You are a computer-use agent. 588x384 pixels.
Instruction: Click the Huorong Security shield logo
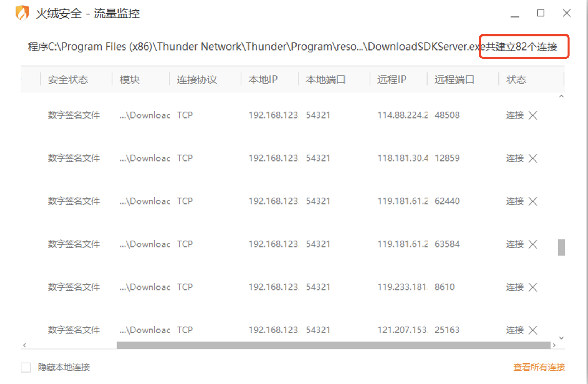(22, 13)
